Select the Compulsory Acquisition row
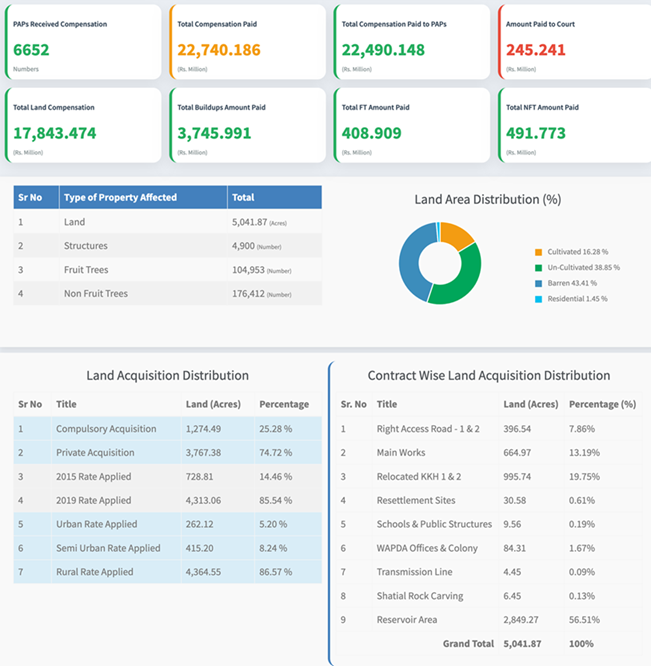The width and height of the screenshot is (651, 666). [167, 429]
